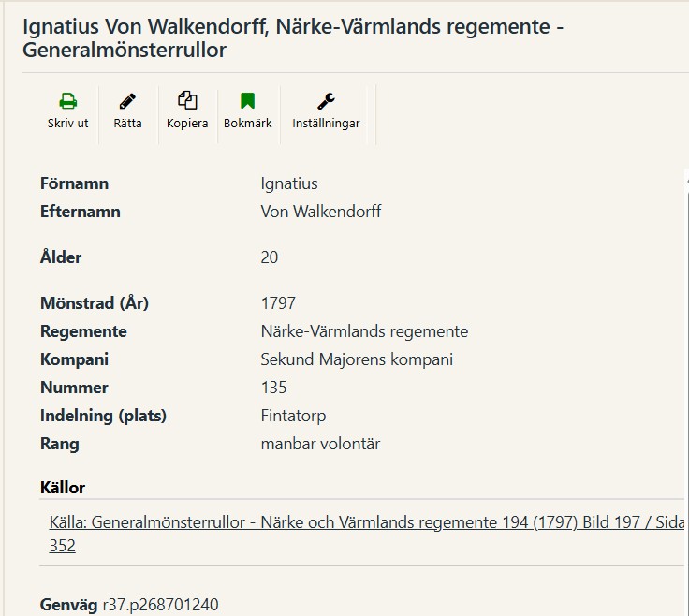Click the first name value 'Ignatius'
The height and width of the screenshot is (616, 689).
click(x=289, y=183)
